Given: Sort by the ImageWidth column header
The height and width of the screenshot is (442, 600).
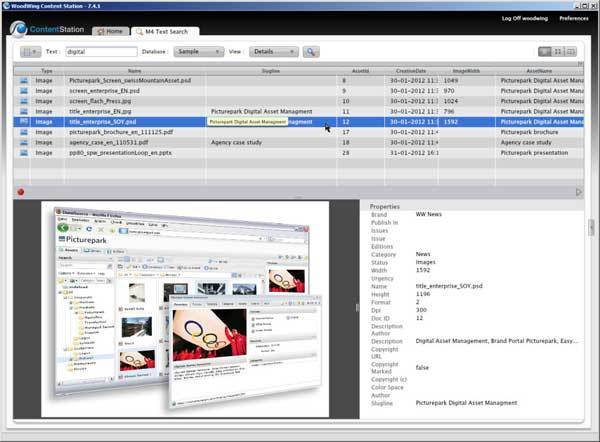Looking at the screenshot, I should point(466,71).
